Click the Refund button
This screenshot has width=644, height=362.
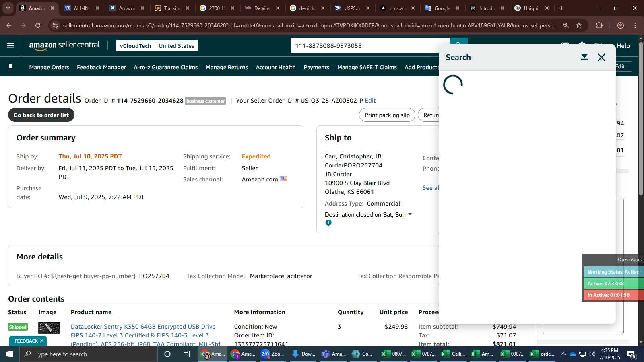click(x=429, y=115)
